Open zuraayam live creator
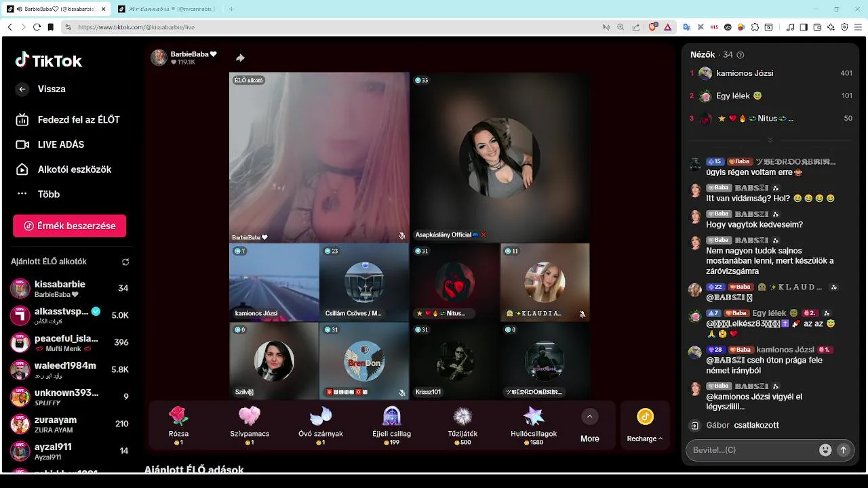 coord(70,424)
